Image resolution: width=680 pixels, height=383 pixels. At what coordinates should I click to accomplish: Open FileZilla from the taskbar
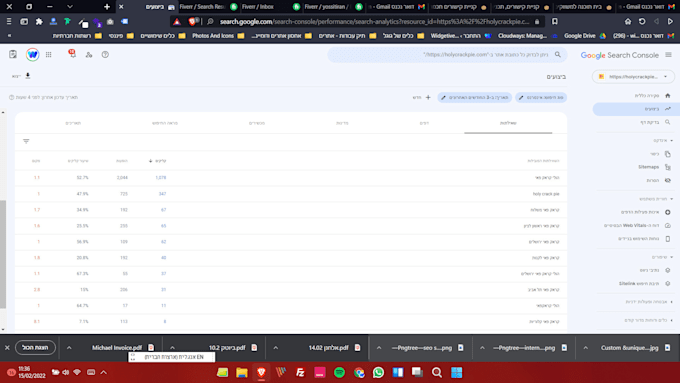coord(300,373)
